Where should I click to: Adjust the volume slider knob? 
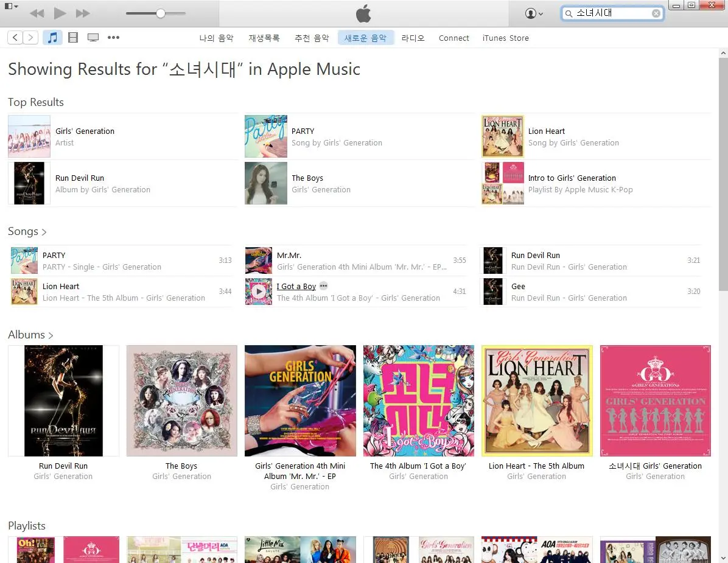click(161, 13)
